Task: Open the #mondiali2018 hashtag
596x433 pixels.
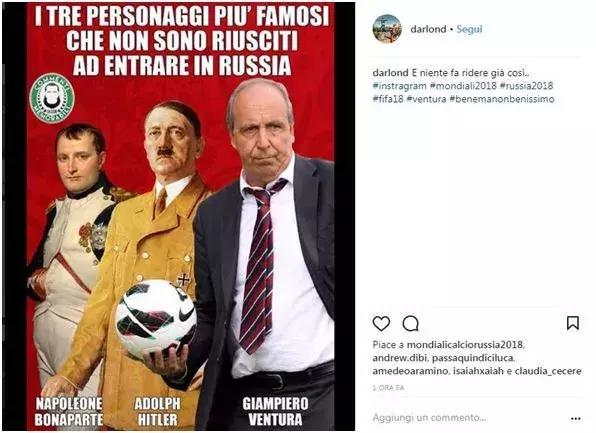Action: (463, 86)
